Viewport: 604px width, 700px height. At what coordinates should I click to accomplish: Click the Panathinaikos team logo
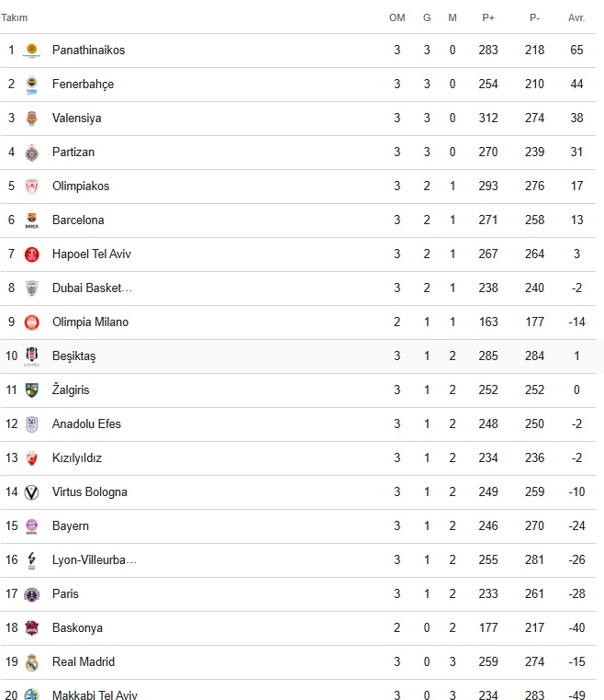click(32, 50)
